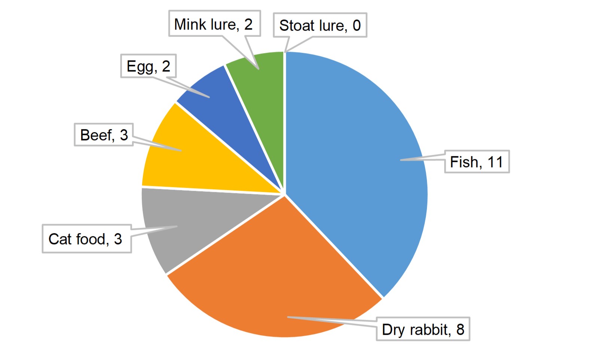The height and width of the screenshot is (364, 607).
Task: Select the 'Fish, 11' data label
Action: (477, 162)
